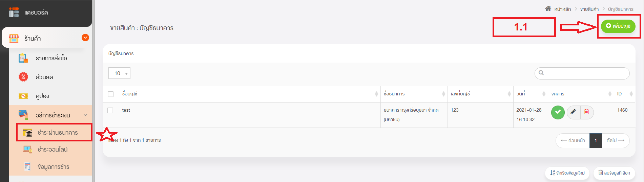This screenshot has width=644, height=182.
Task: Click the pencil edit icon for test
Action: 573,112
